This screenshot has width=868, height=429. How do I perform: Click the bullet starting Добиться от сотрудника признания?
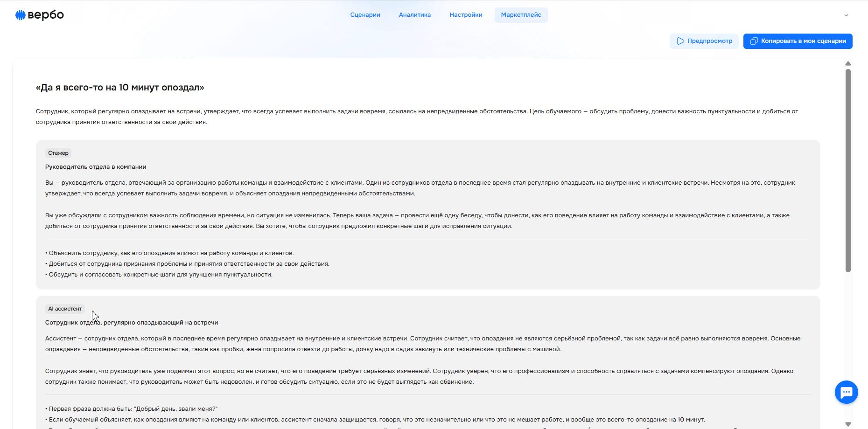click(187, 264)
